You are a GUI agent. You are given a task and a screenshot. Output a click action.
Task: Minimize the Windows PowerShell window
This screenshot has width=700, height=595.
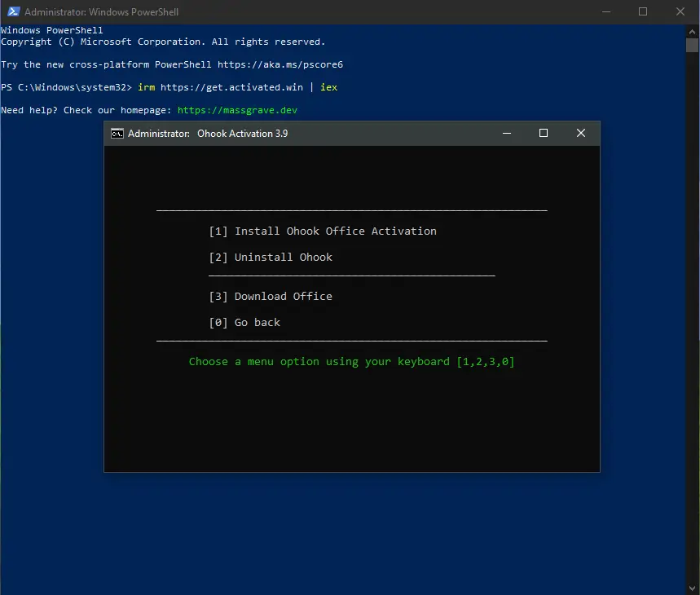click(605, 12)
